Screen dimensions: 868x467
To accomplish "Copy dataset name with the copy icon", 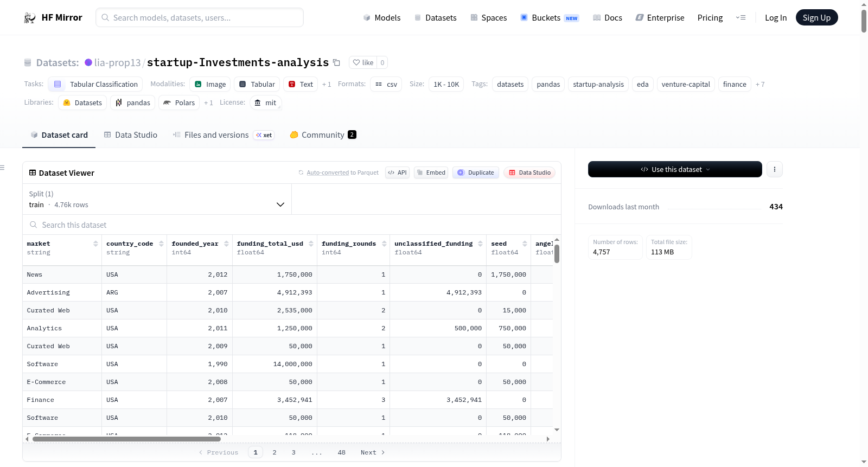I will (336, 62).
